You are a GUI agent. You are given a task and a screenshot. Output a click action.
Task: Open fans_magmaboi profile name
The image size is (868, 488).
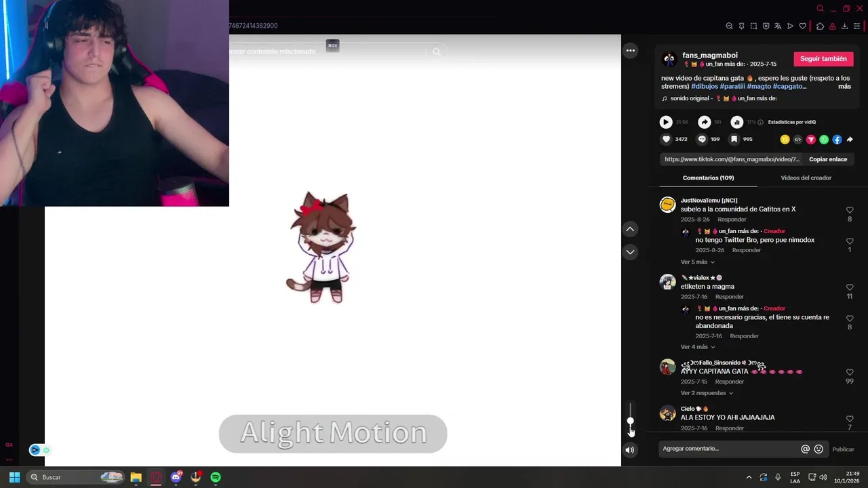[x=709, y=56]
